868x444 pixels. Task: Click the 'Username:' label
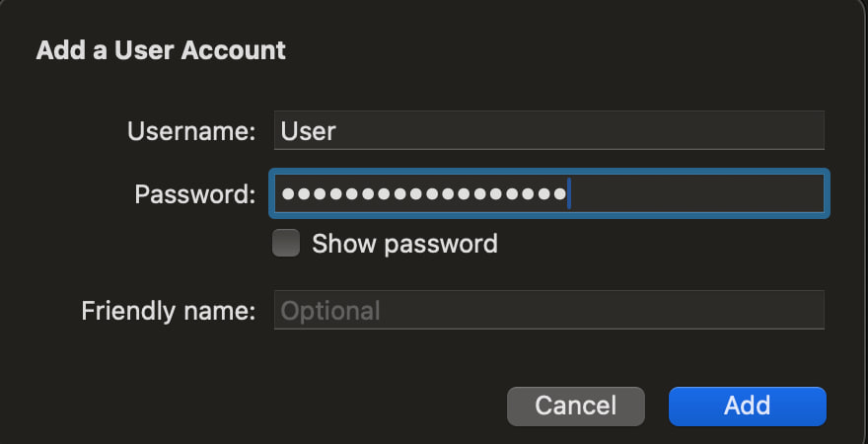[x=191, y=130]
